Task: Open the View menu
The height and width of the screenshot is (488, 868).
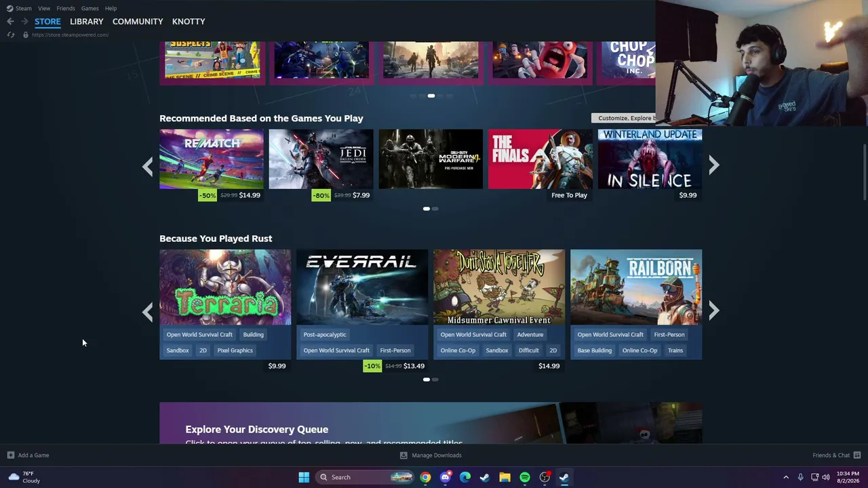Action: (x=44, y=8)
